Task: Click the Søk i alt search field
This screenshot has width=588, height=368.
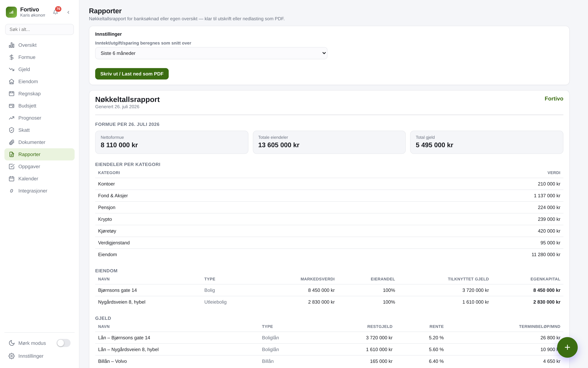Action: tap(39, 29)
